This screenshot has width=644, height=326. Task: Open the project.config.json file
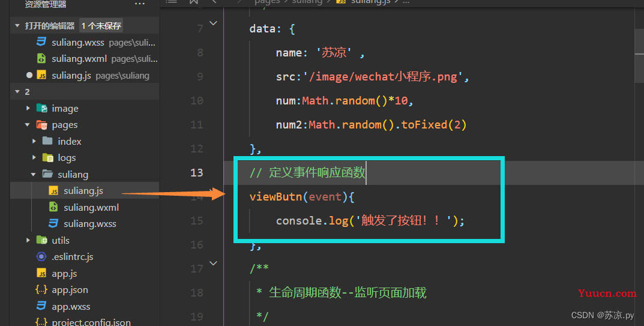[91, 322]
